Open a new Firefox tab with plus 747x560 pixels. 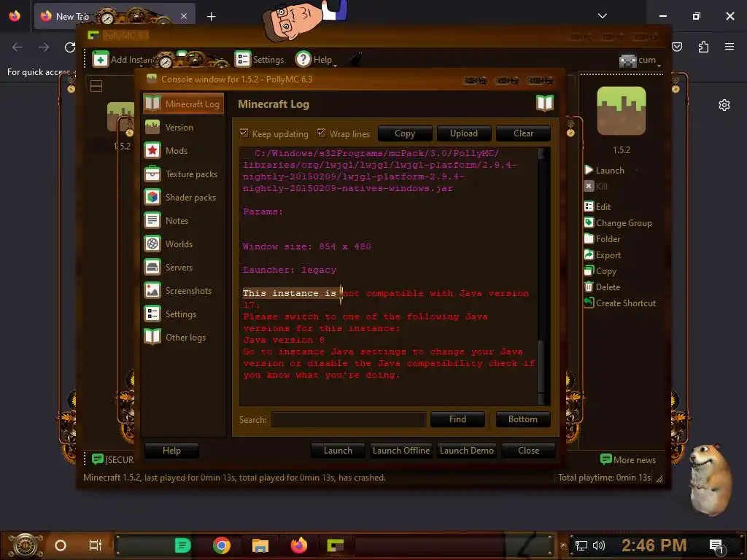[211, 17]
